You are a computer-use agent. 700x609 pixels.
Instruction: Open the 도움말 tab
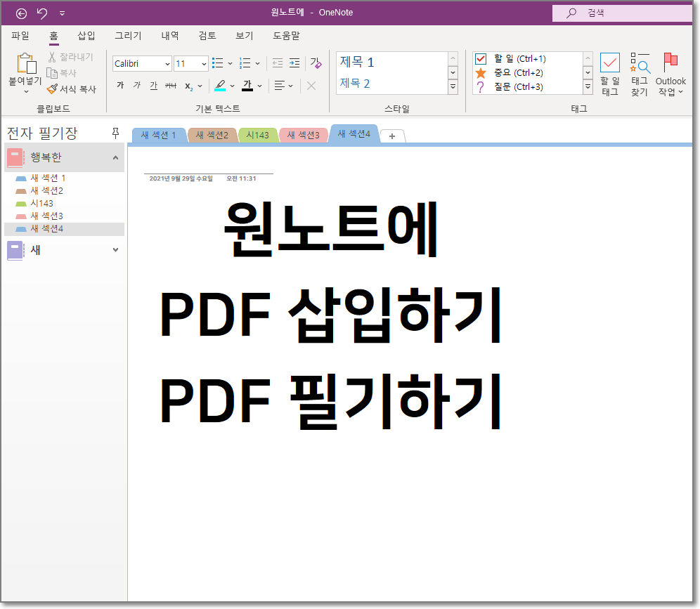click(x=286, y=36)
